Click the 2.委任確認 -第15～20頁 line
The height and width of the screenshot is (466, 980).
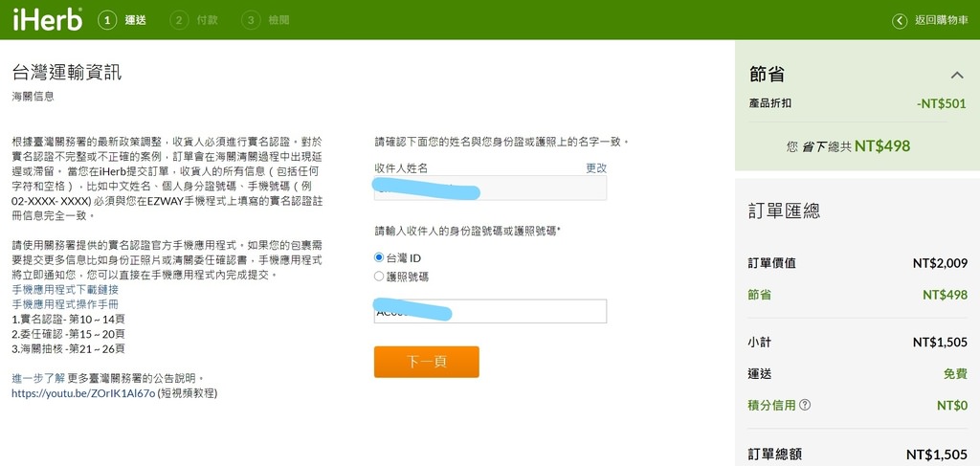[69, 334]
